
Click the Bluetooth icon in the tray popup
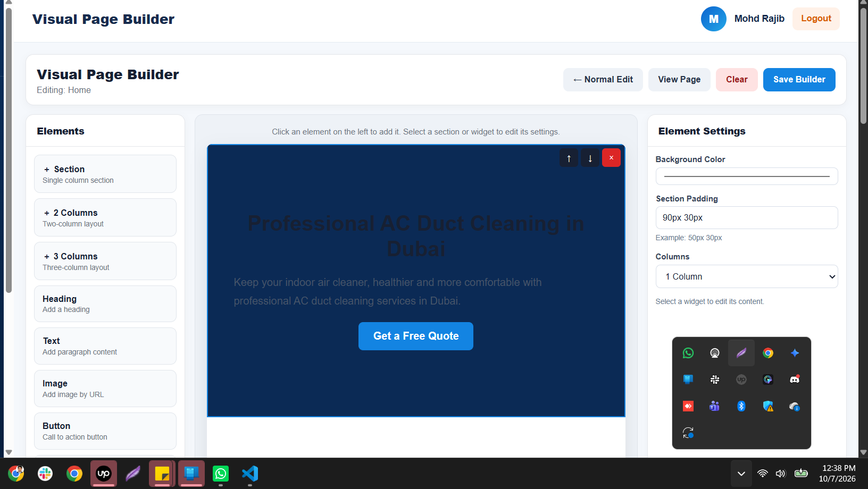pos(741,406)
